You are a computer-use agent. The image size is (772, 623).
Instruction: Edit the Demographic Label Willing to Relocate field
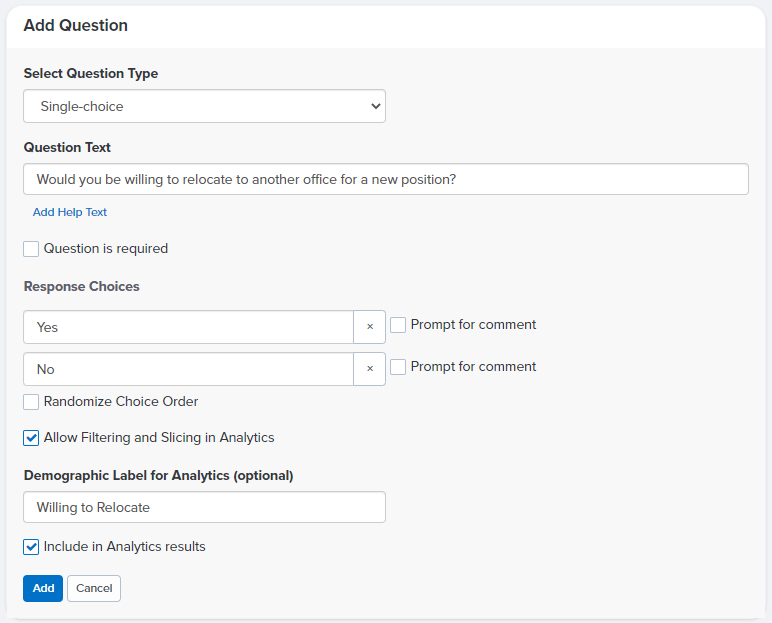click(x=204, y=507)
